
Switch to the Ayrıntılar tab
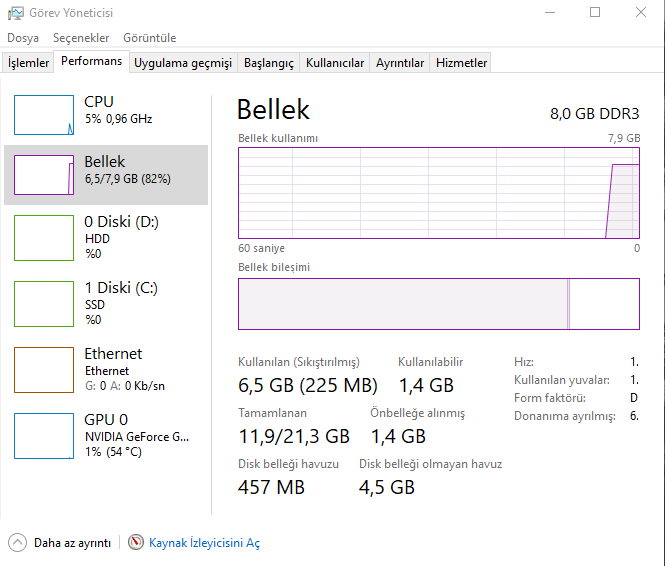pos(400,63)
